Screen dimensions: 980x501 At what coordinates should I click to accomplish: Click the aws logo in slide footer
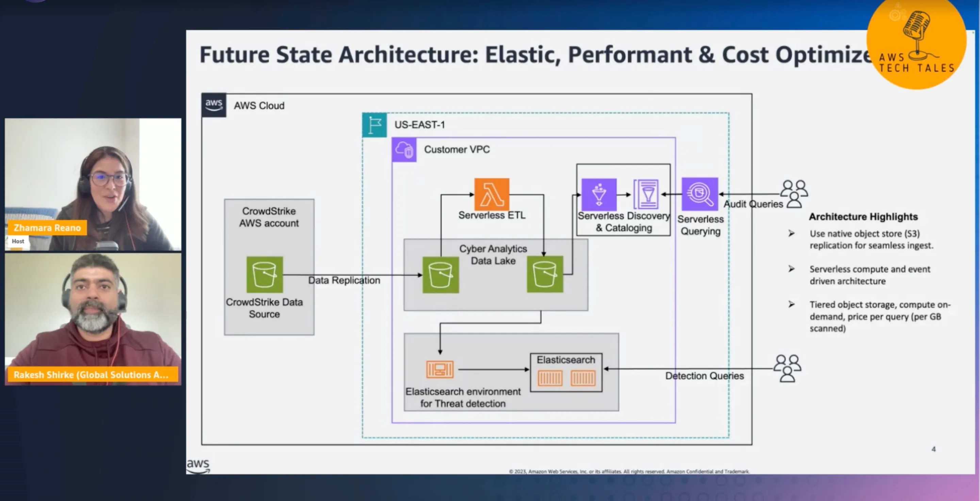pos(198,466)
